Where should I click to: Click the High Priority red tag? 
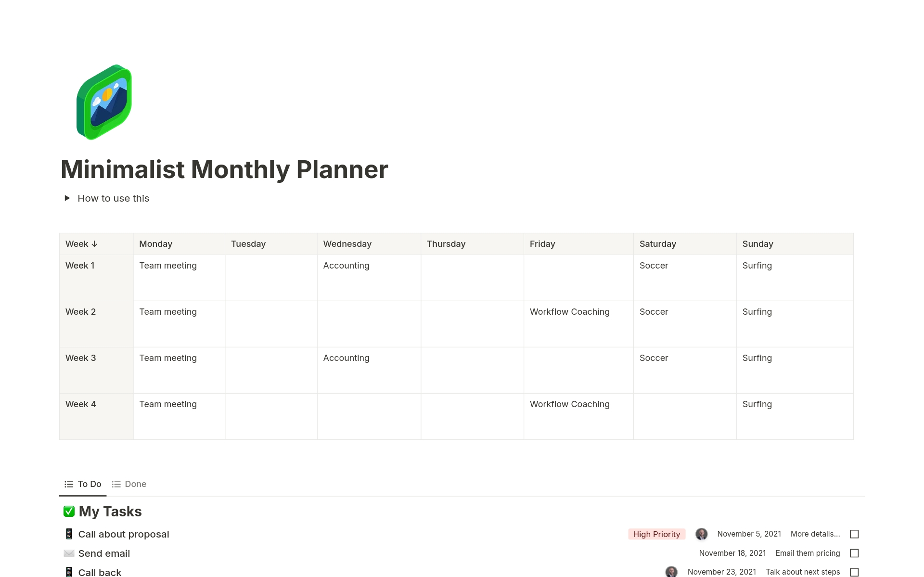tap(656, 534)
